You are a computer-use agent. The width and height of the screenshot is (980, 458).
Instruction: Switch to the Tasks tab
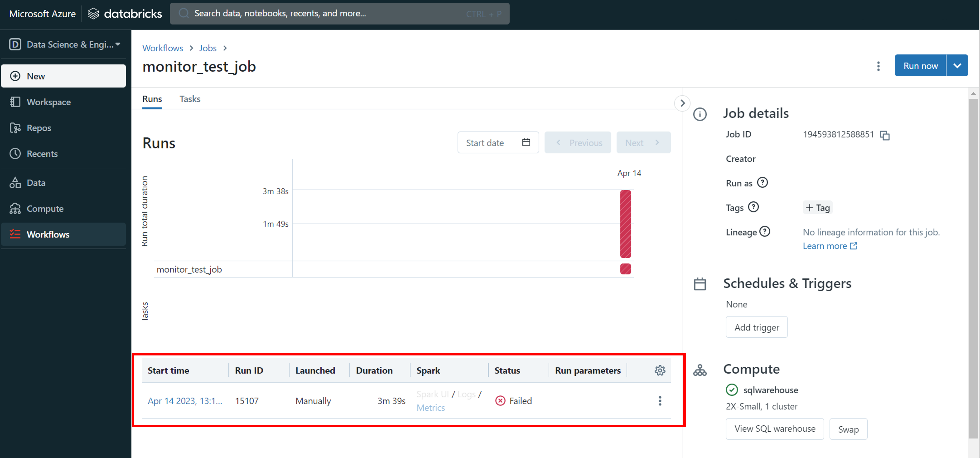tap(189, 99)
